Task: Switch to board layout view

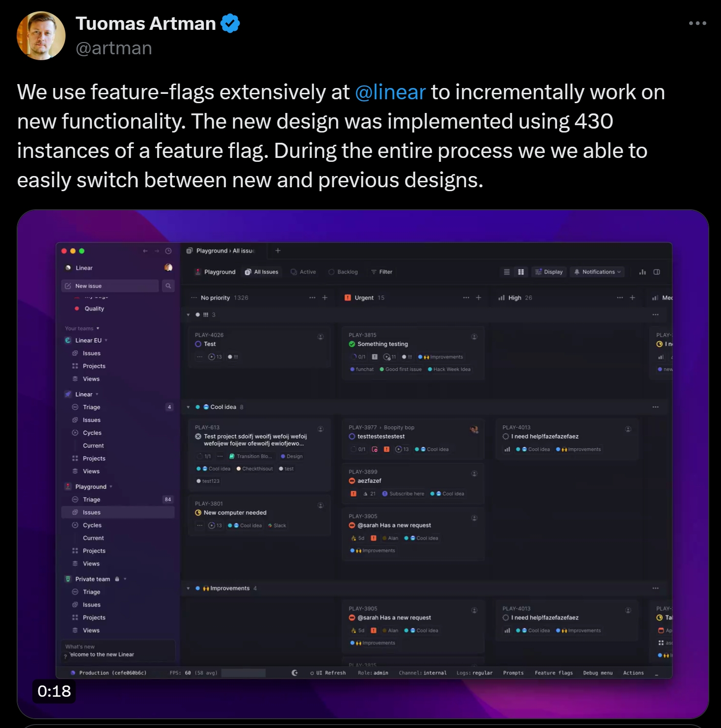Action: (521, 272)
